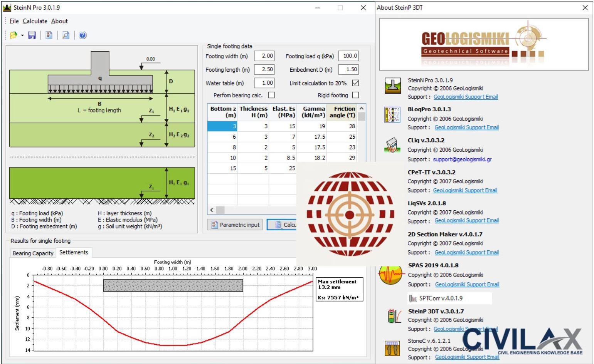
Task: Enable Perform bearing calc. checkbox
Action: [x=271, y=95]
